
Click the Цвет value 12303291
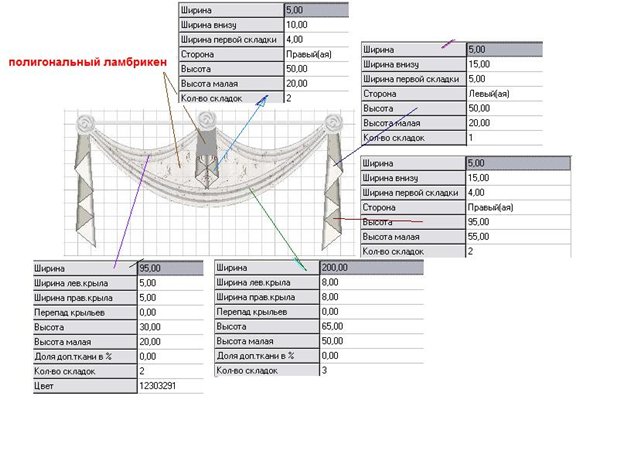(x=170, y=384)
